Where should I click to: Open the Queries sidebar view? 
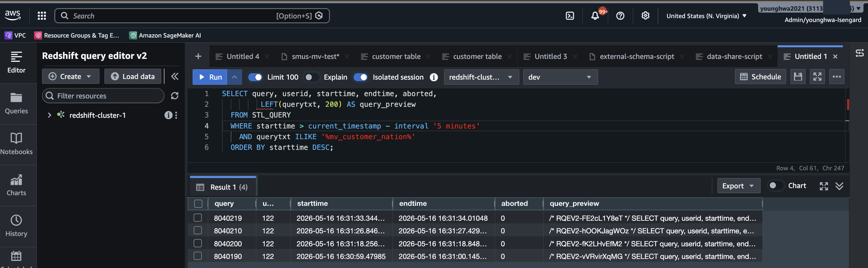[x=16, y=104]
